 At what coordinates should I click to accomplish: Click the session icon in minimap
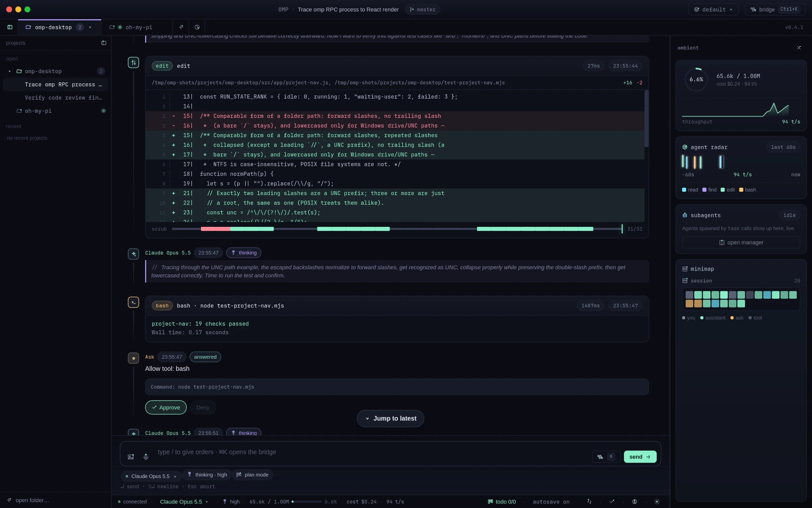(x=685, y=281)
